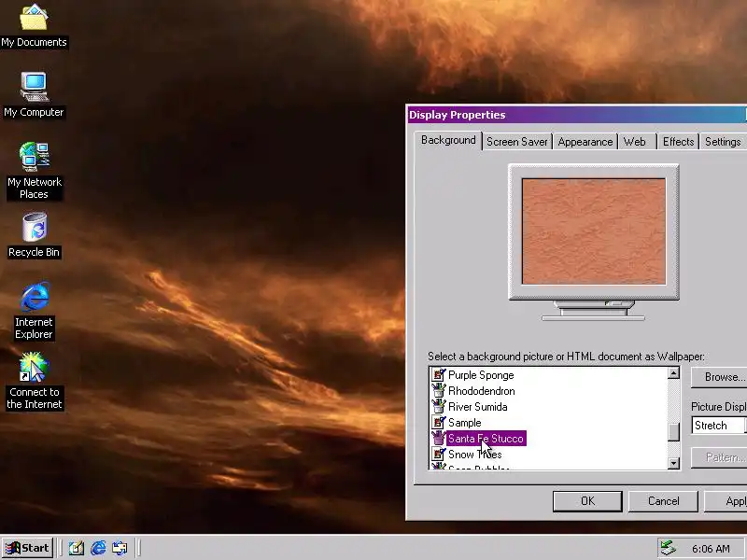Select the My Network Places icon
Screen dimensions: 747x560
(34, 171)
